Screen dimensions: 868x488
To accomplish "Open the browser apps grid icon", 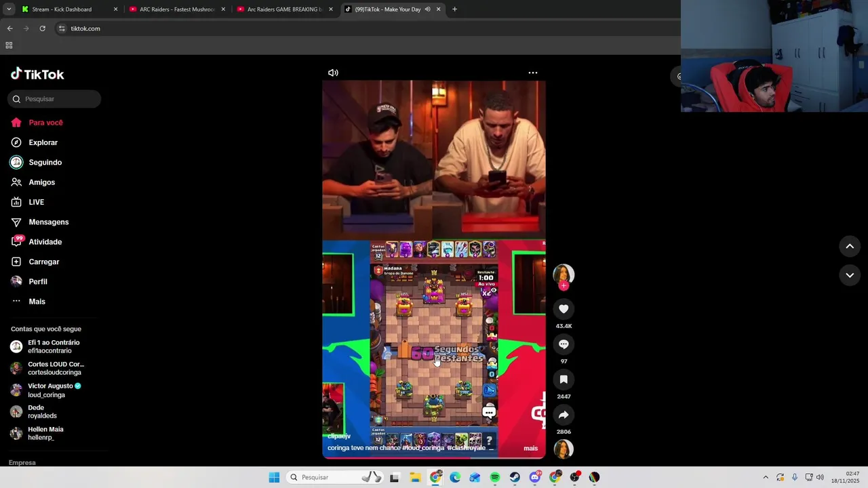I will [9, 45].
